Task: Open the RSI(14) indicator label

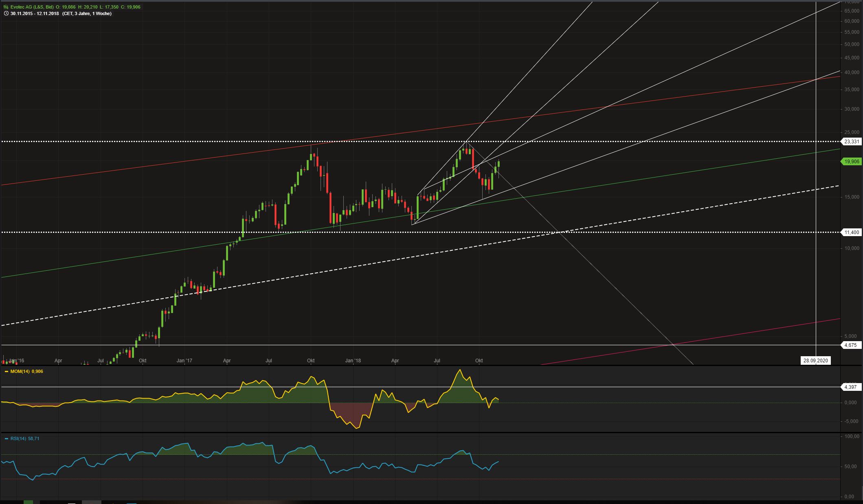Action: coord(18,438)
